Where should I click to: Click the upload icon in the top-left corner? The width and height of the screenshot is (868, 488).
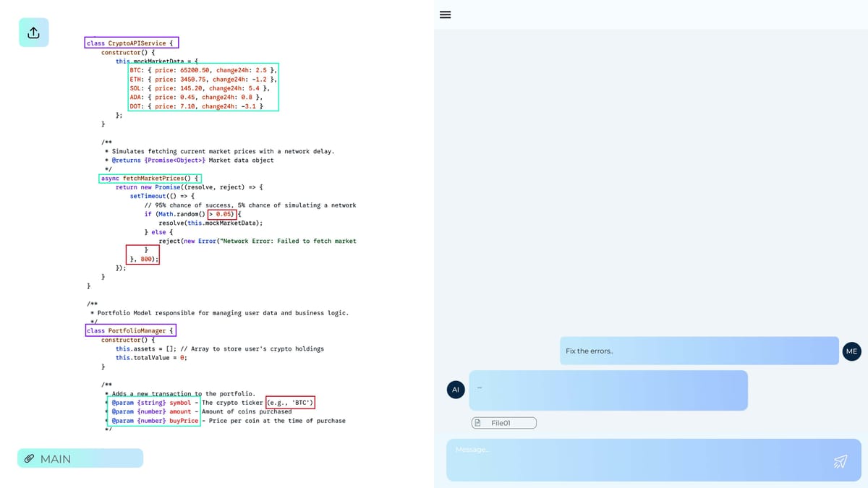(33, 33)
